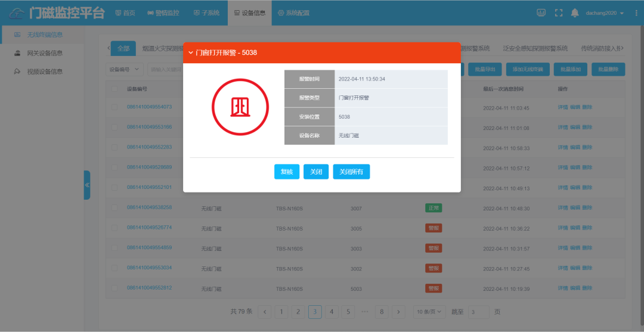This screenshot has width=644, height=332.
Task: Switch to the 系统配置 menu
Action: 293,13
